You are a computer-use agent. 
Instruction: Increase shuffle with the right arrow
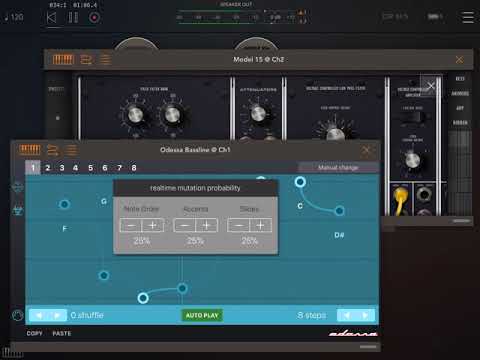57,315
